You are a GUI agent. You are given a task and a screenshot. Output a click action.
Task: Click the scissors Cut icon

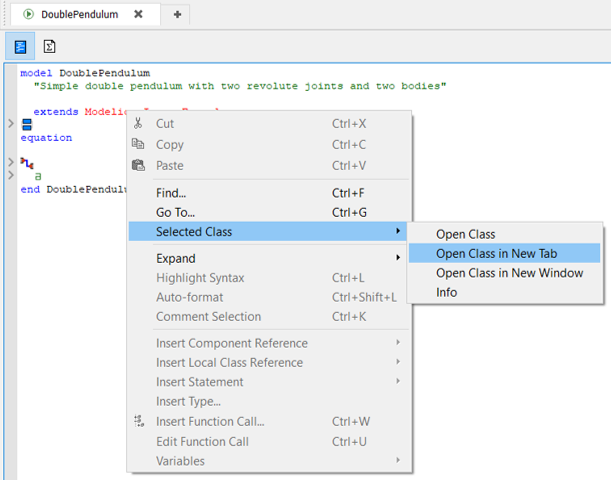(138, 123)
